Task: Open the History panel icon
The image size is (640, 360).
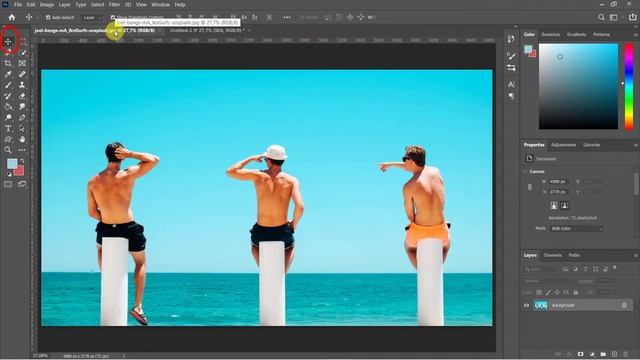Action: [x=511, y=39]
